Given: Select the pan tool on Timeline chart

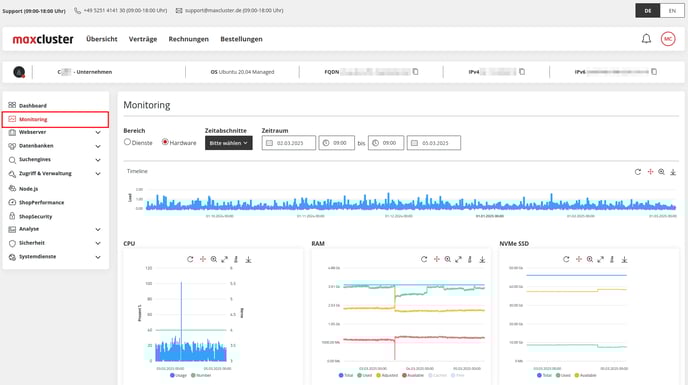Looking at the screenshot, I should click(x=650, y=172).
